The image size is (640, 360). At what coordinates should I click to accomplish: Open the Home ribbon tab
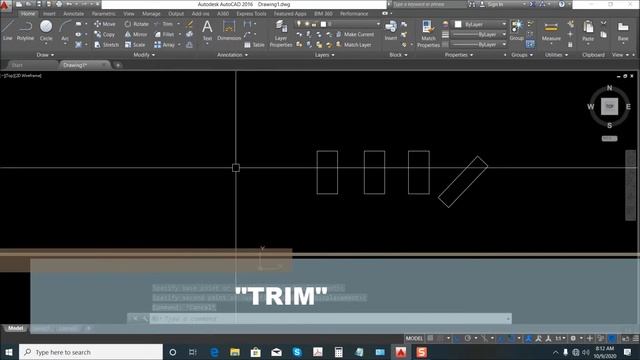click(28, 13)
